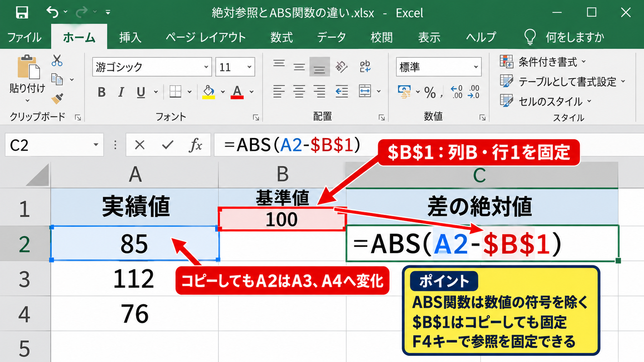Toggle center horizontal alignment
Image resolution: width=644 pixels, height=362 pixels.
[299, 91]
